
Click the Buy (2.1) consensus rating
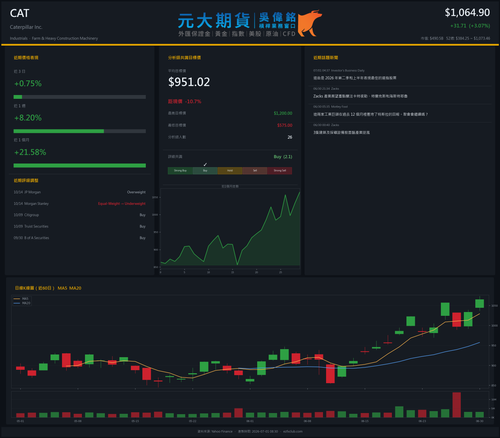tap(283, 157)
